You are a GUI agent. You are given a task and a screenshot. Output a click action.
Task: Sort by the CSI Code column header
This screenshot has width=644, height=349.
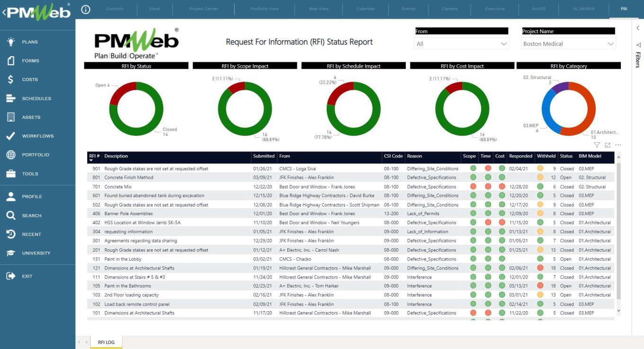(x=393, y=156)
